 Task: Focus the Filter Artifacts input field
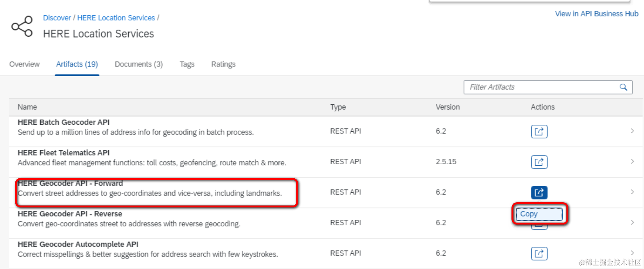point(548,87)
